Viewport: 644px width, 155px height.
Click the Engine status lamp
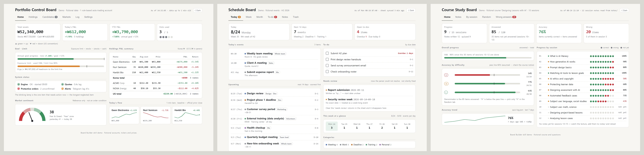[18, 84]
